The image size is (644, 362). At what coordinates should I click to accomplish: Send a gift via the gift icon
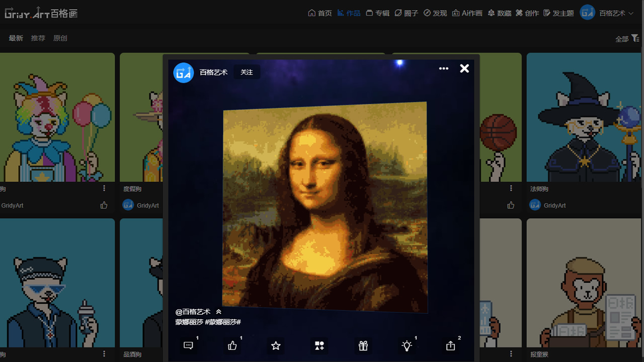pos(363,345)
